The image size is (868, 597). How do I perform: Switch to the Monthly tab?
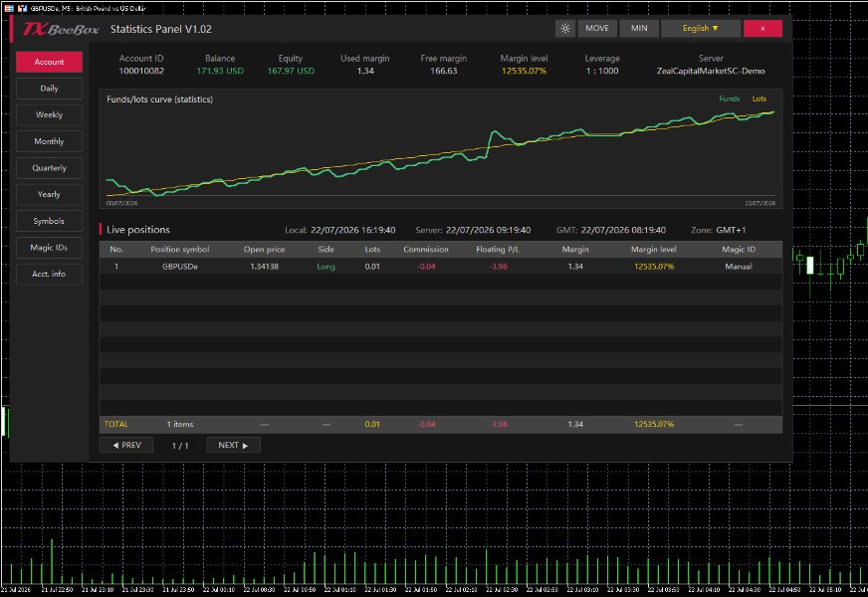pos(49,141)
